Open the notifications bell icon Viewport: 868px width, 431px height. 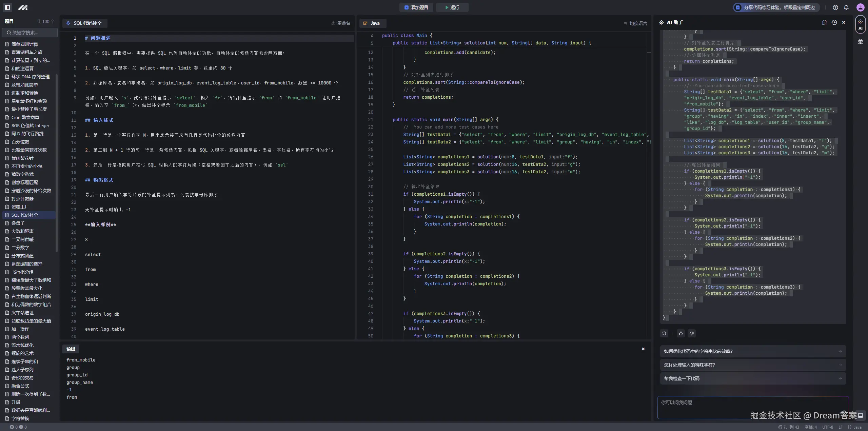tap(846, 7)
